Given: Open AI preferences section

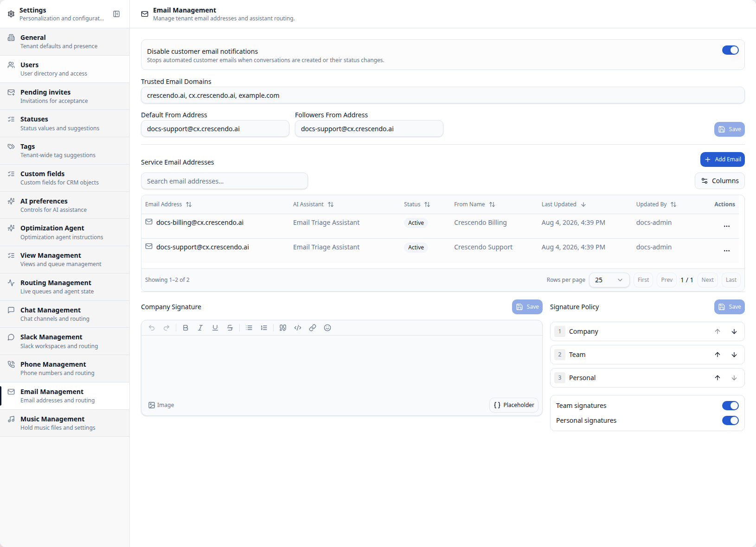Looking at the screenshot, I should click(x=65, y=205).
